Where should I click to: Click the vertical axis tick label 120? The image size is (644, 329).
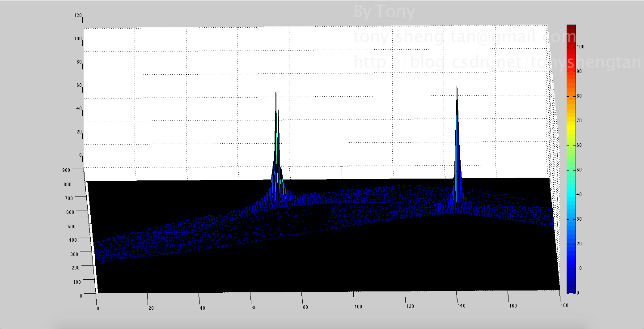coord(78,16)
